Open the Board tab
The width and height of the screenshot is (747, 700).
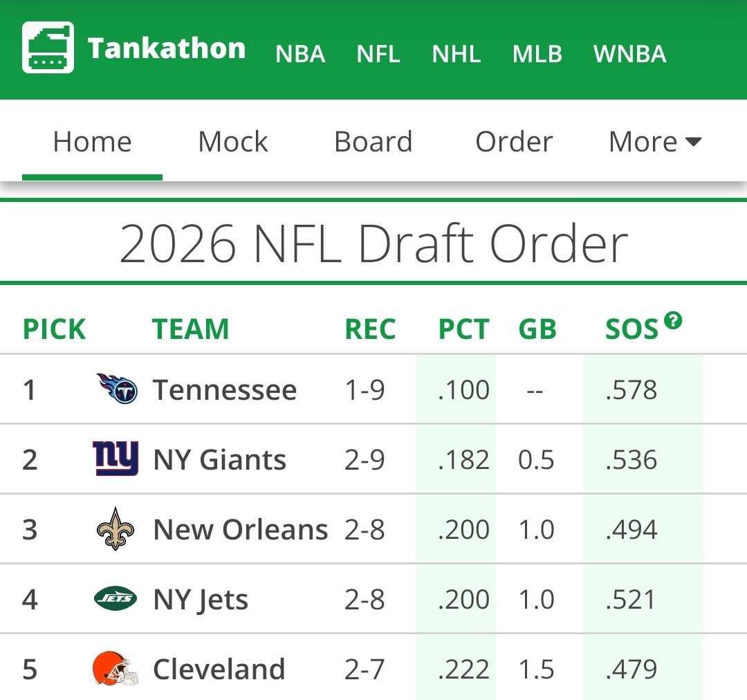pos(373,142)
